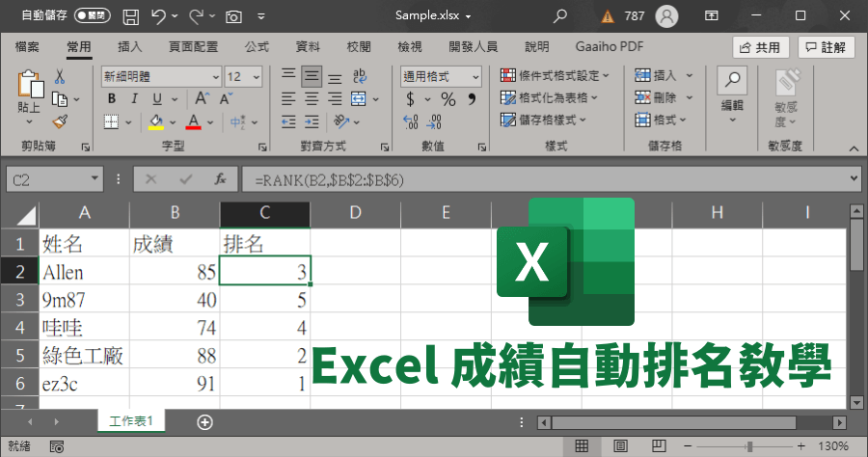Expand the formula bar
The width and height of the screenshot is (868, 457).
tap(854, 178)
